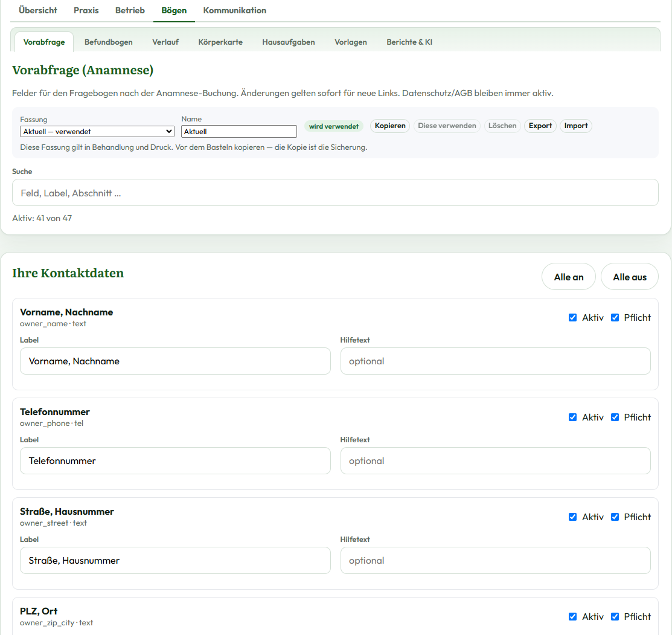Edit the Straße, Hausnummer Label input

tap(175, 561)
